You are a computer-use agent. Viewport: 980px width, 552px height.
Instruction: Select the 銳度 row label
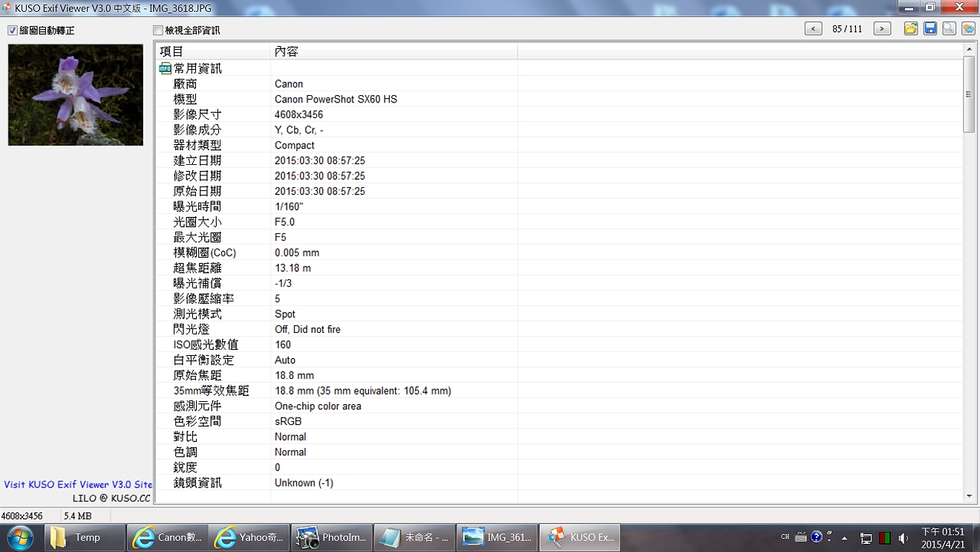tap(186, 467)
